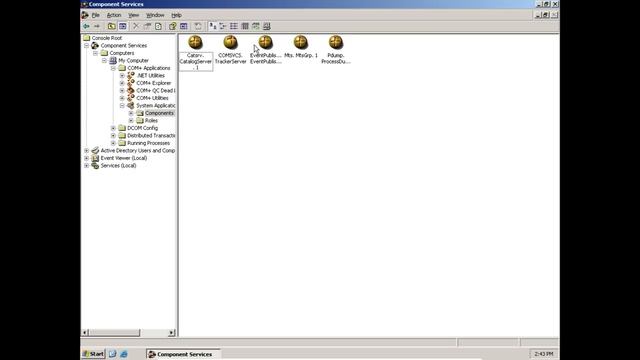This screenshot has width=640, height=360.
Task: Click the Event Viewer (Local) icon
Action: click(x=95, y=158)
